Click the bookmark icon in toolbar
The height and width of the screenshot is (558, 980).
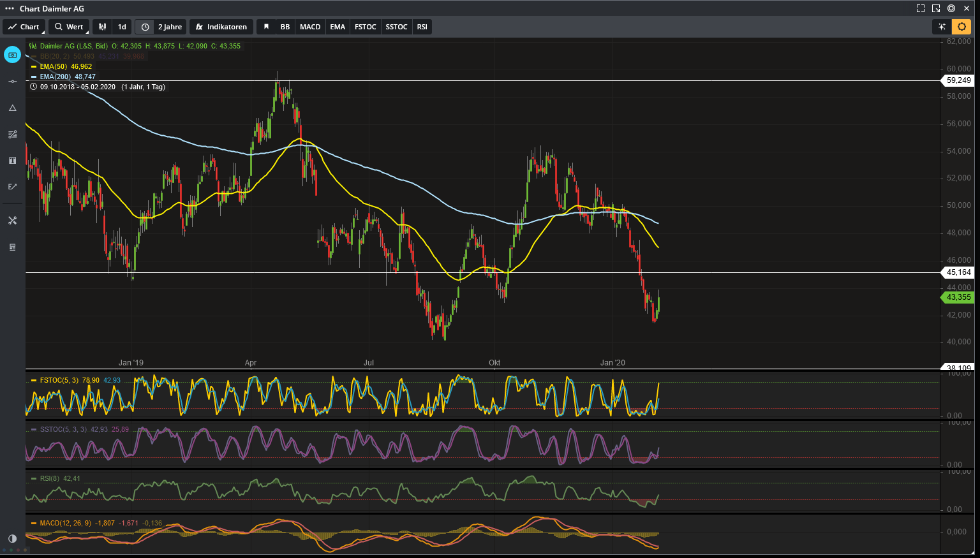(x=266, y=27)
